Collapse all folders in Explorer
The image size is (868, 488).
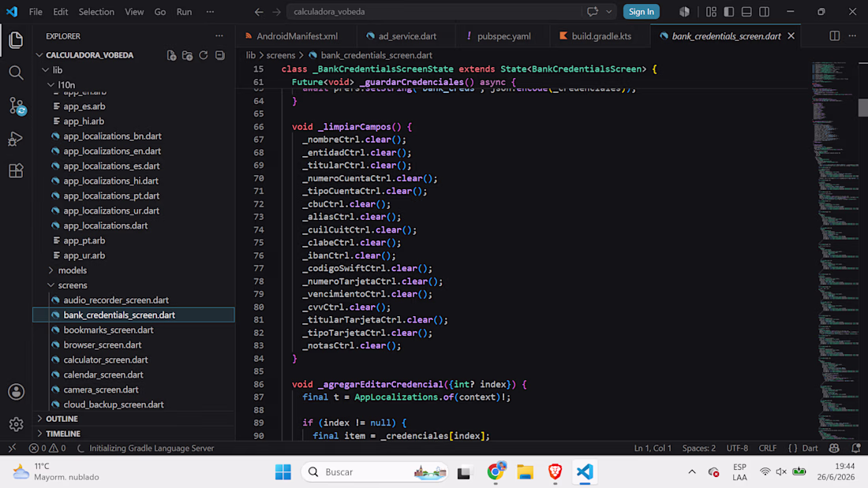click(220, 55)
